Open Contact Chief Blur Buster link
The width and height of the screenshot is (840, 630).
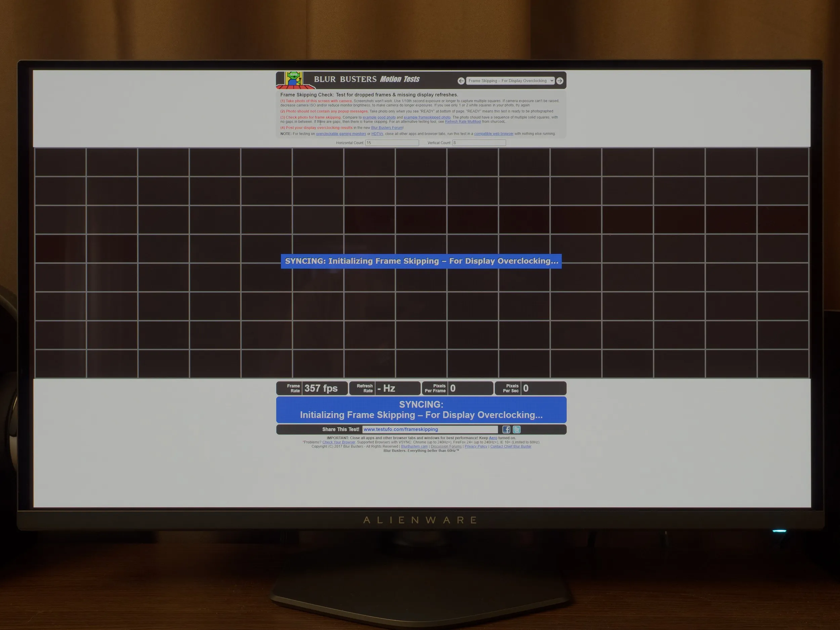[x=510, y=447]
